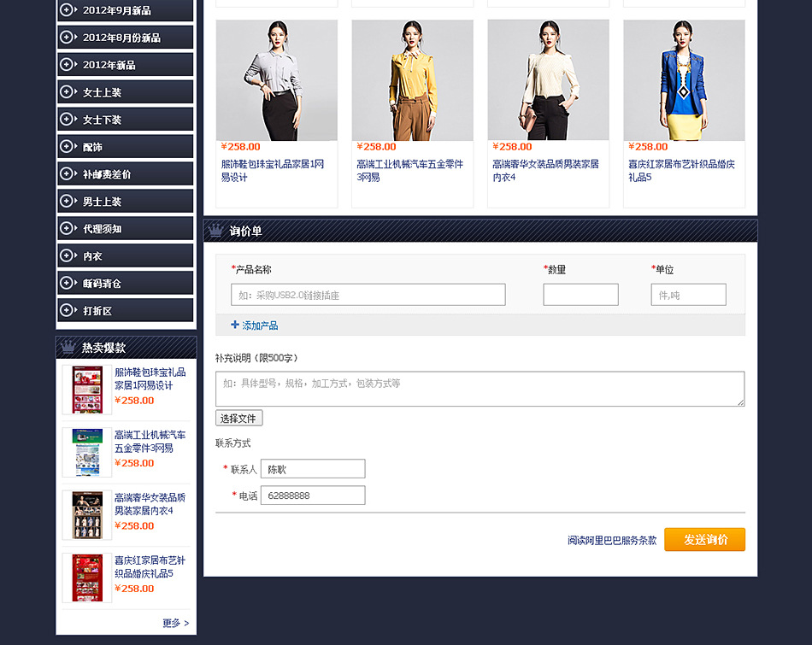This screenshot has width=812, height=645.
Task: Open 阅读阿里巴巴服务条款 link
Action: click(x=612, y=540)
